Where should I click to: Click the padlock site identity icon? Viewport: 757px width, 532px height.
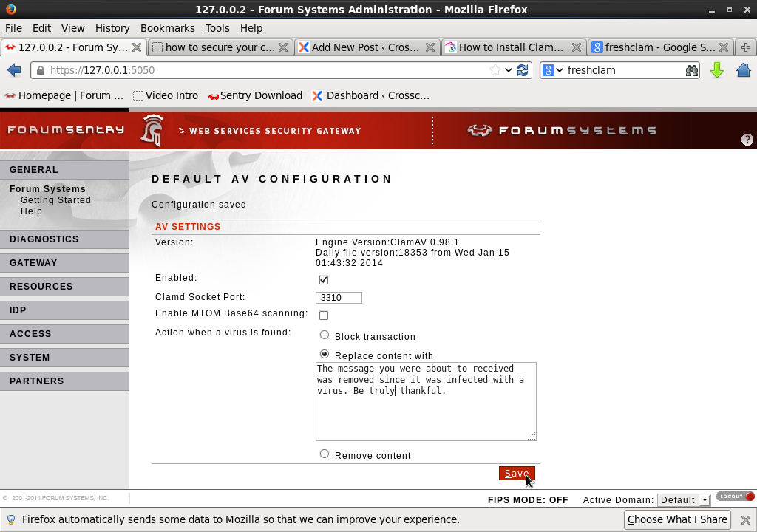(x=41, y=70)
